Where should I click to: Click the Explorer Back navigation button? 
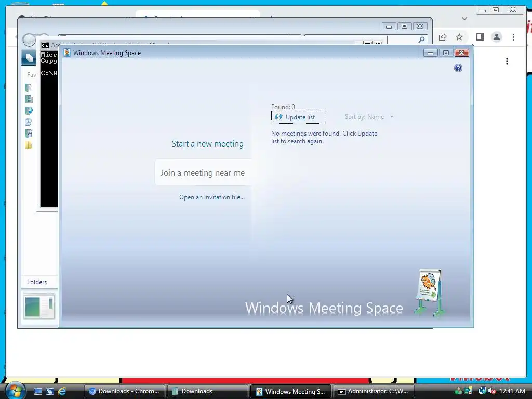tap(29, 40)
